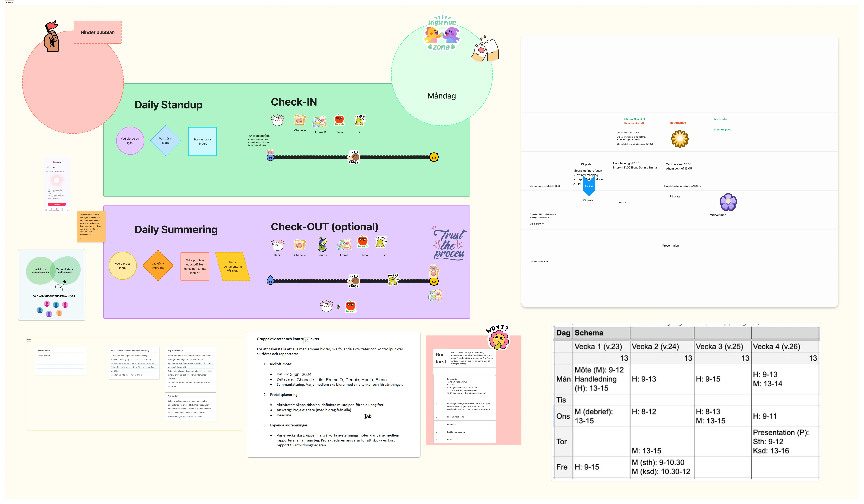Click the 'High Five zone' sticker
Image resolution: width=864 pixels, height=504 pixels.
click(442, 33)
